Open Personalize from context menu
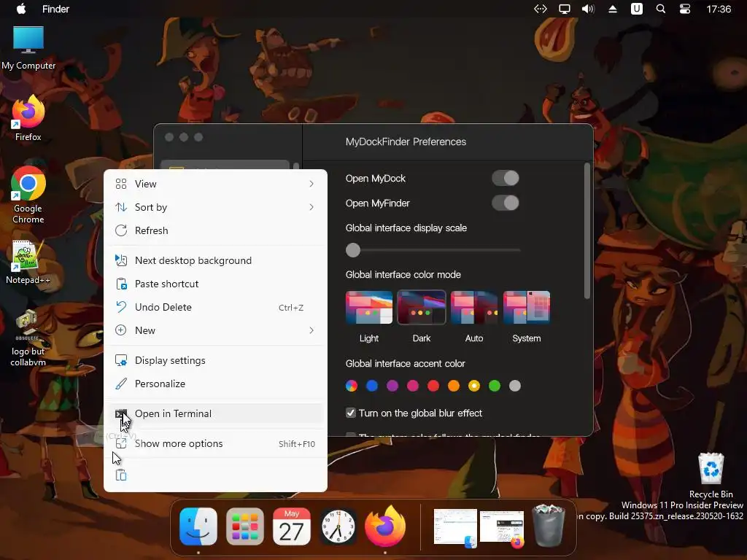The image size is (747, 560). 215,384
